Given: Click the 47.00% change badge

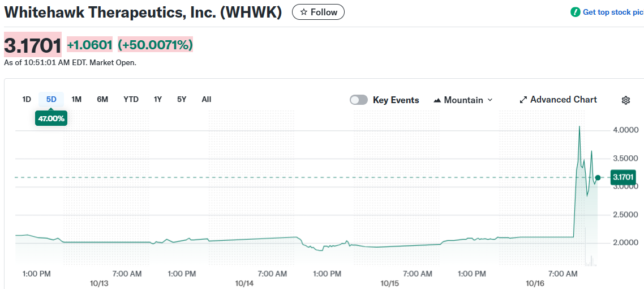Looking at the screenshot, I should pyautogui.click(x=51, y=118).
